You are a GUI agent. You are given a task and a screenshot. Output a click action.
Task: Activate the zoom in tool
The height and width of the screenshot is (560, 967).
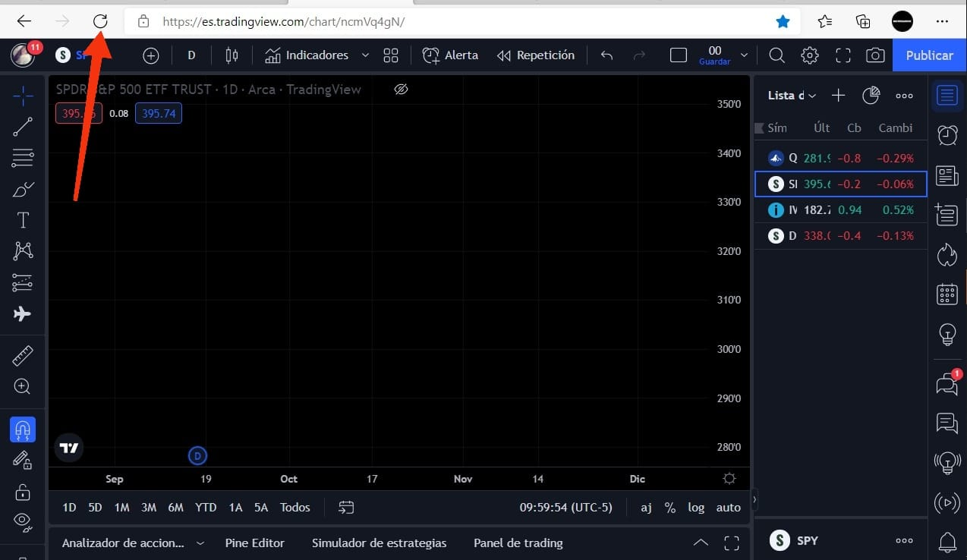(23, 386)
